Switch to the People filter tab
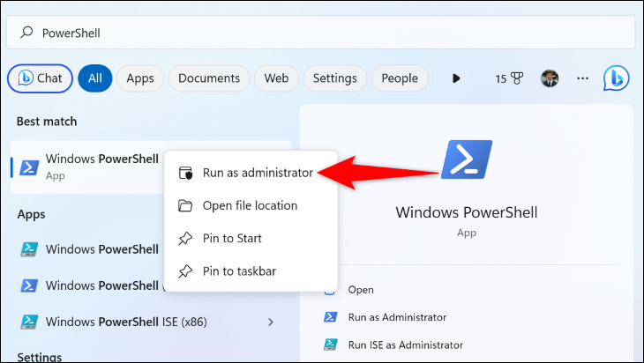644x363 pixels. (400, 78)
